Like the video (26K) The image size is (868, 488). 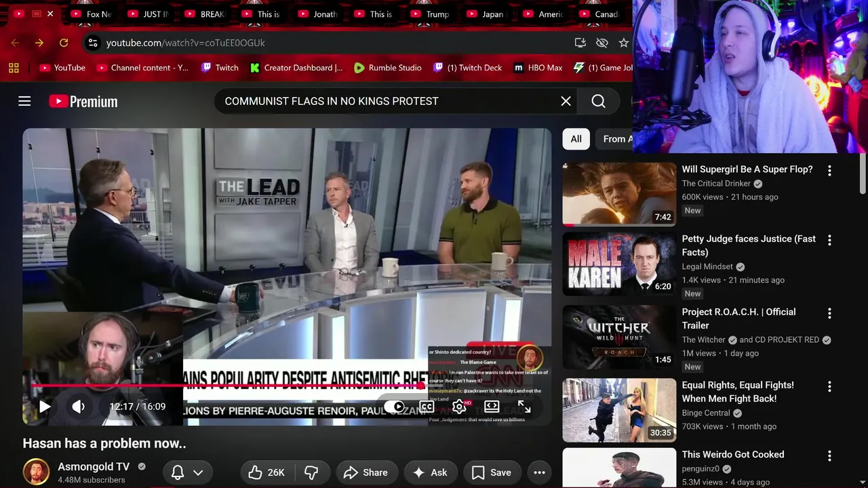pyautogui.click(x=267, y=472)
